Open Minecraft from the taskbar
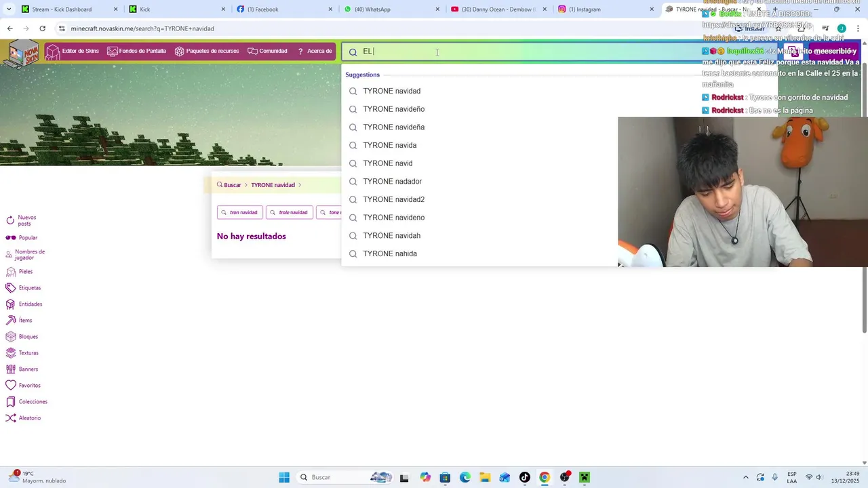The image size is (868, 488). (585, 477)
